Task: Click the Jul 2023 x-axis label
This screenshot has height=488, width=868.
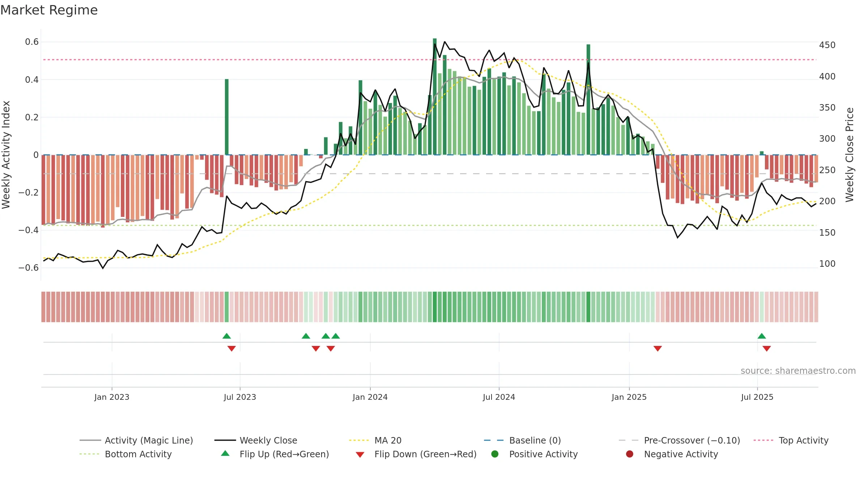Action: pos(240,397)
